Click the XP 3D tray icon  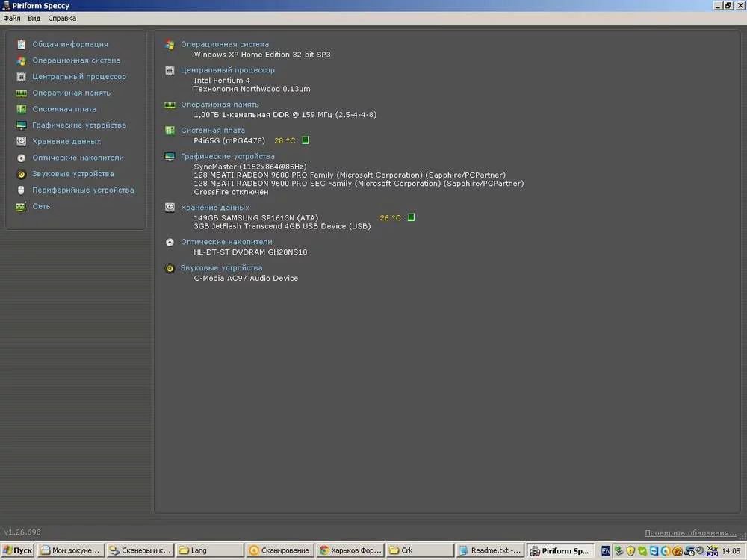(713, 550)
